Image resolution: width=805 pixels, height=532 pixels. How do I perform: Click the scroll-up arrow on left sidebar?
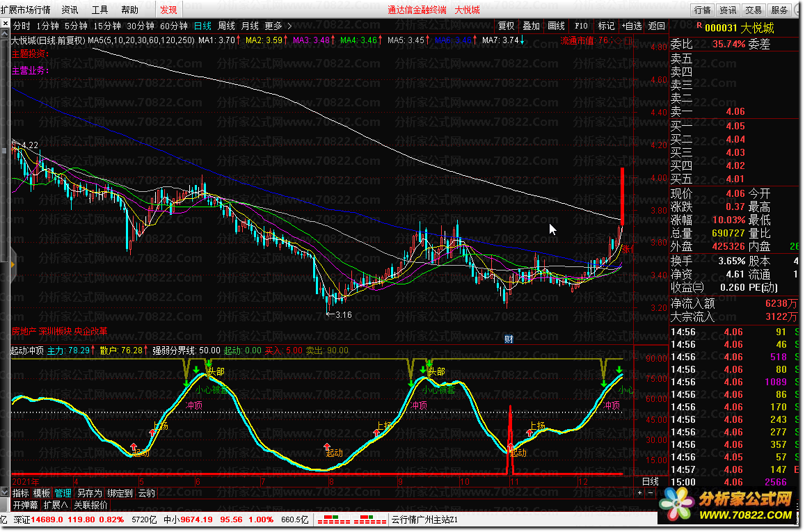[5, 33]
